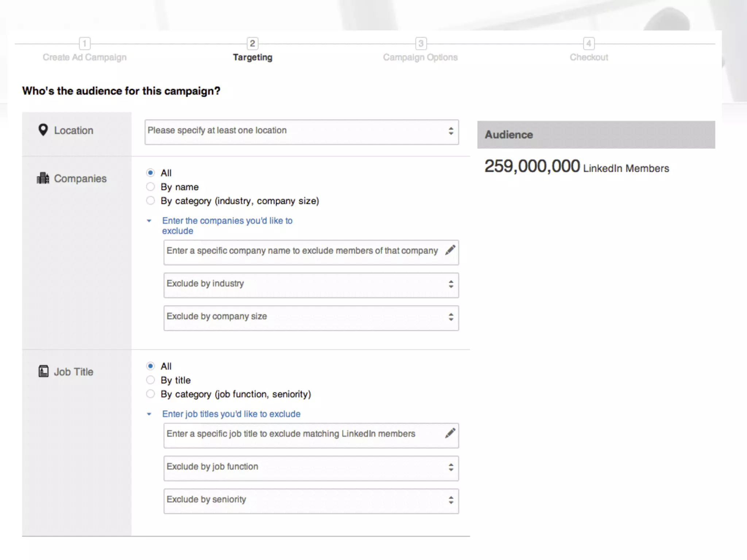Collapse companies exclude section triangle

149,221
